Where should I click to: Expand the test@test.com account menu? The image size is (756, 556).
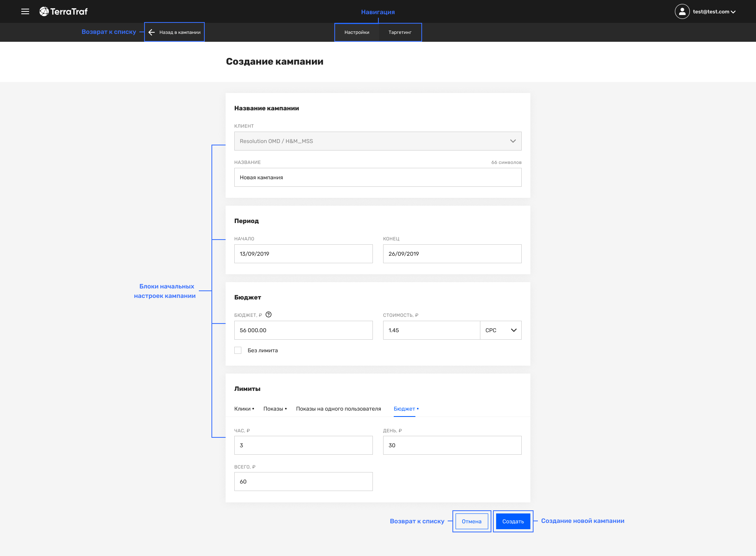pyautogui.click(x=714, y=12)
